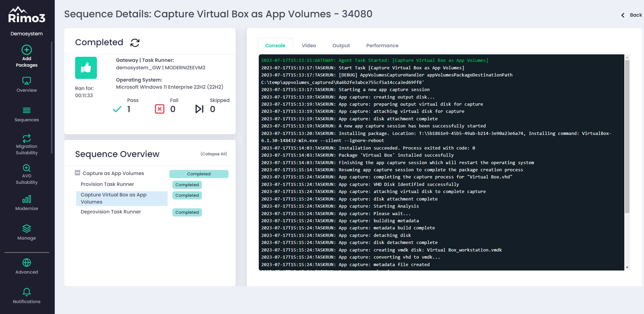
Task: Click the sidebar vertical scrollbar
Action: point(52,98)
